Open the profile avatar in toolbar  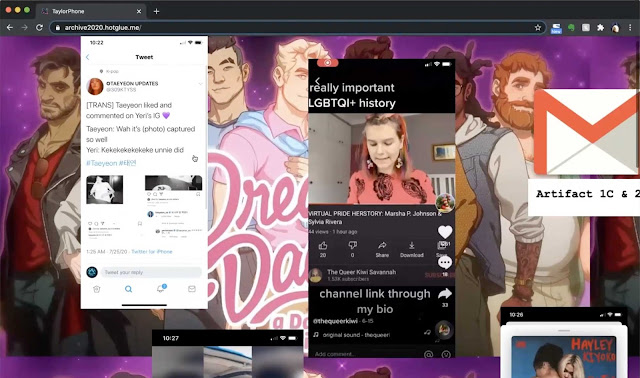tap(615, 27)
